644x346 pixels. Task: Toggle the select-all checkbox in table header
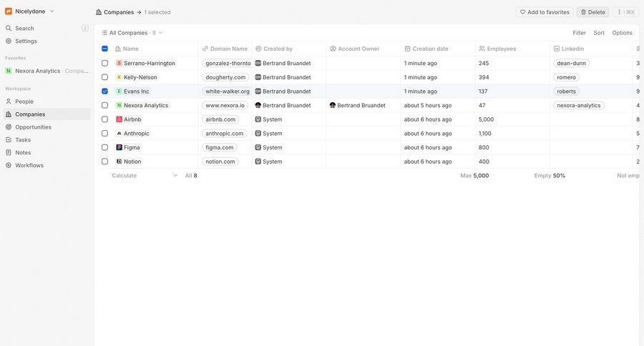[x=104, y=49]
